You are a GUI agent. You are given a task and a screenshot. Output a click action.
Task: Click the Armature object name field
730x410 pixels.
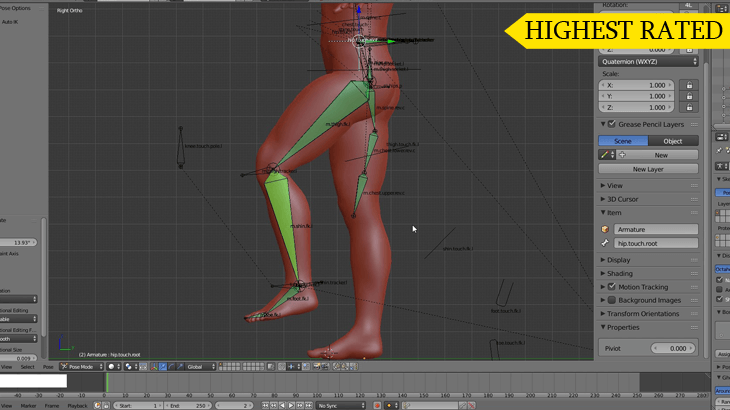coord(656,229)
